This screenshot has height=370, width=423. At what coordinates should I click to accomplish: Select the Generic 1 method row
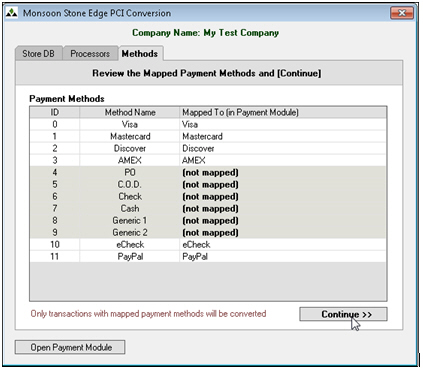208,220
